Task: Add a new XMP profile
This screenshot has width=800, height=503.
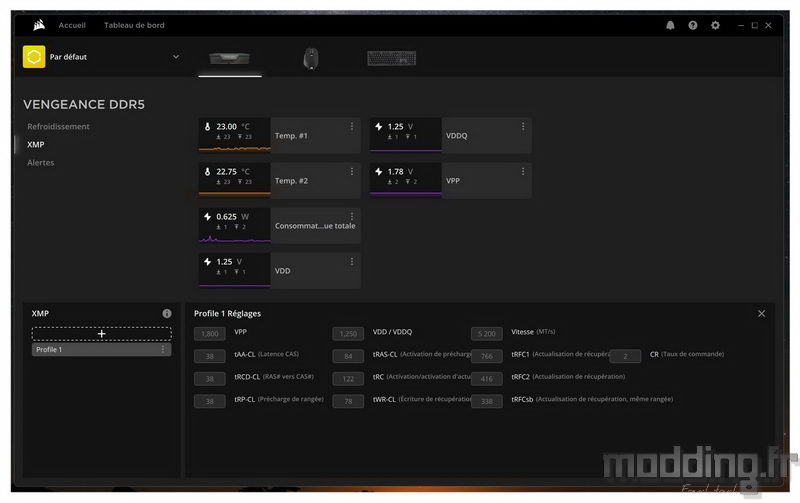Action: click(102, 334)
